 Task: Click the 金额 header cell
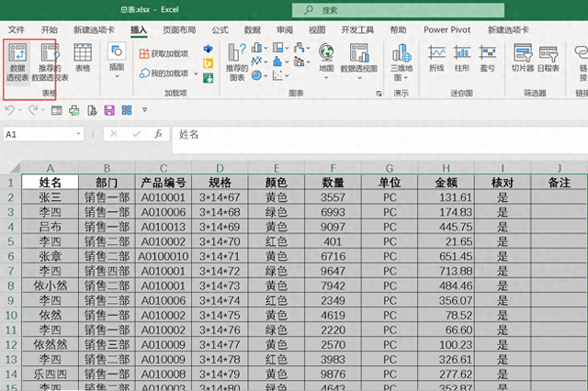446,183
